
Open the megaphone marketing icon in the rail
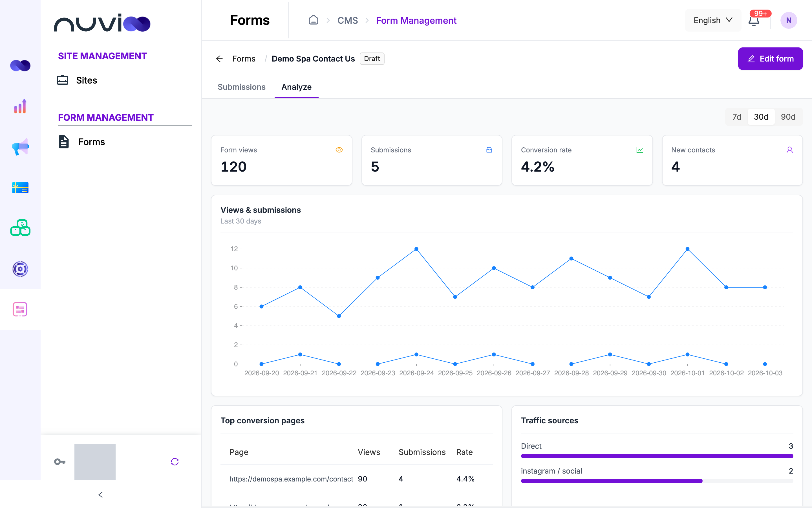click(20, 147)
